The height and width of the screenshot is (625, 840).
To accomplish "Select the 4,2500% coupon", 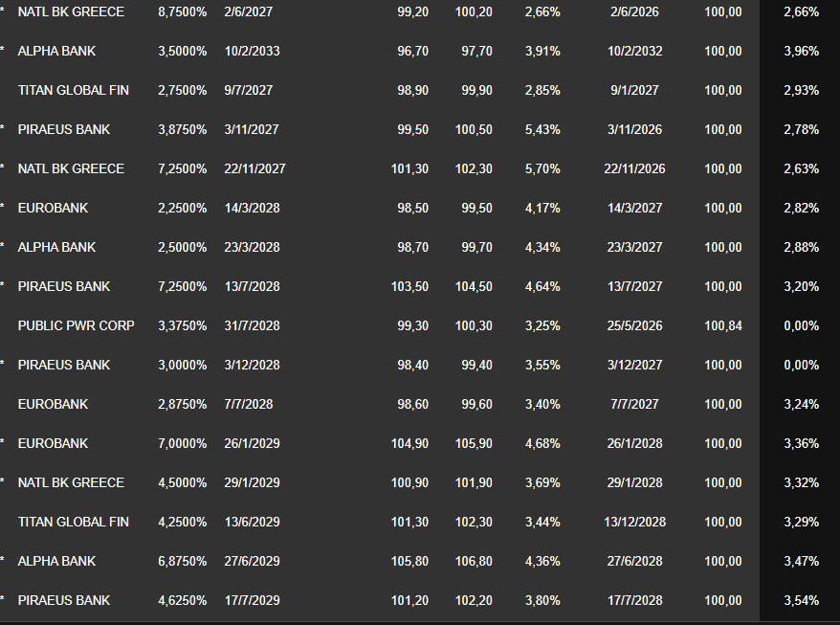I will pos(182,521).
